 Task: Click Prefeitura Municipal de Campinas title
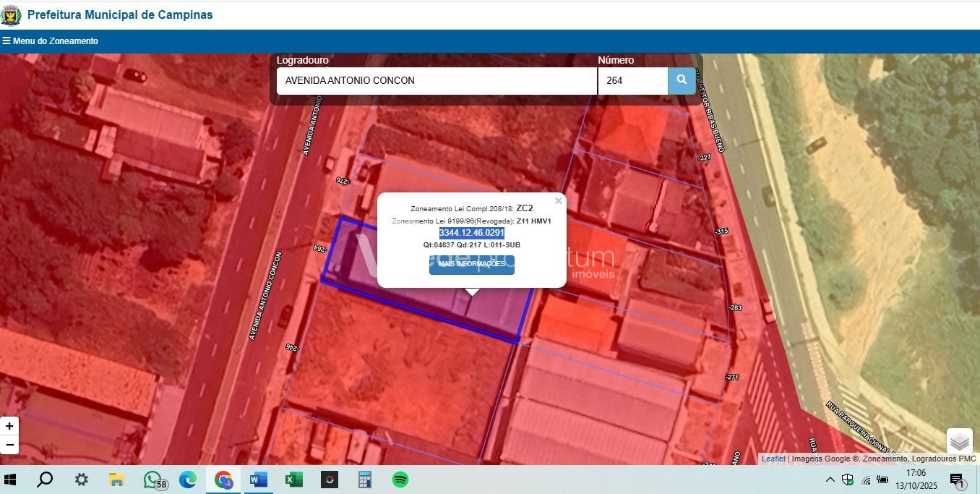point(120,14)
